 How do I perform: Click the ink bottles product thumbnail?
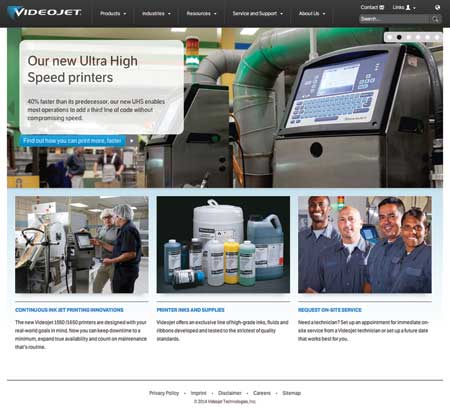223,244
